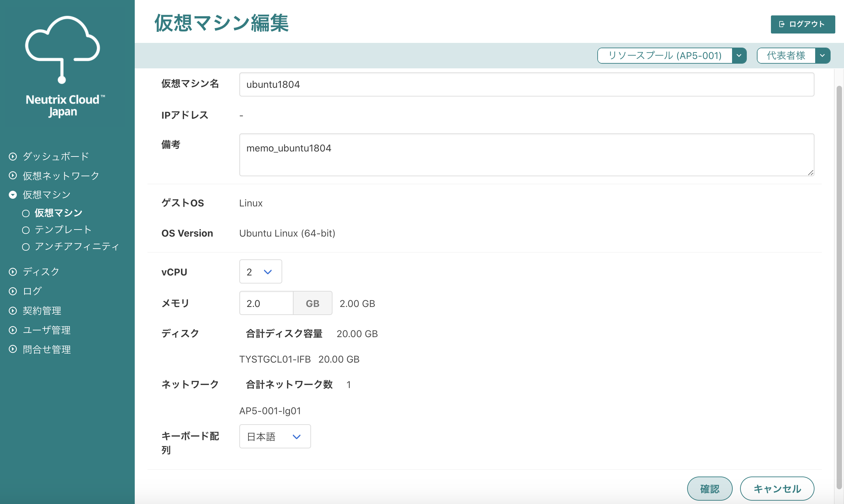Go to テンプレート submenu entry
The height and width of the screenshot is (504, 844).
pyautogui.click(x=63, y=230)
